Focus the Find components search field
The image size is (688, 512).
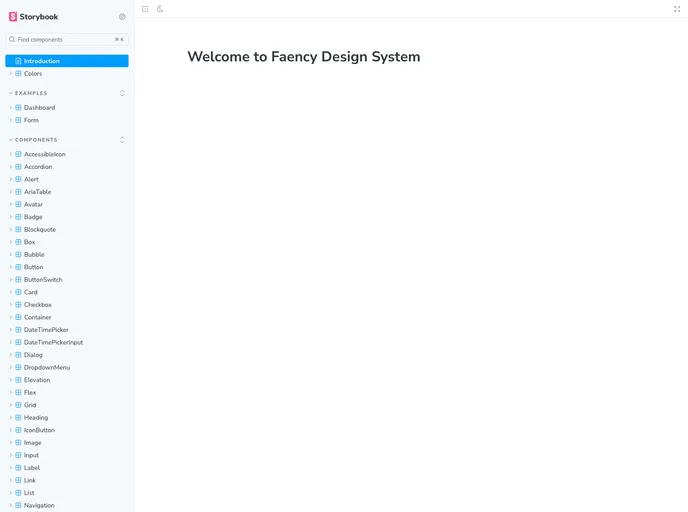[67, 39]
